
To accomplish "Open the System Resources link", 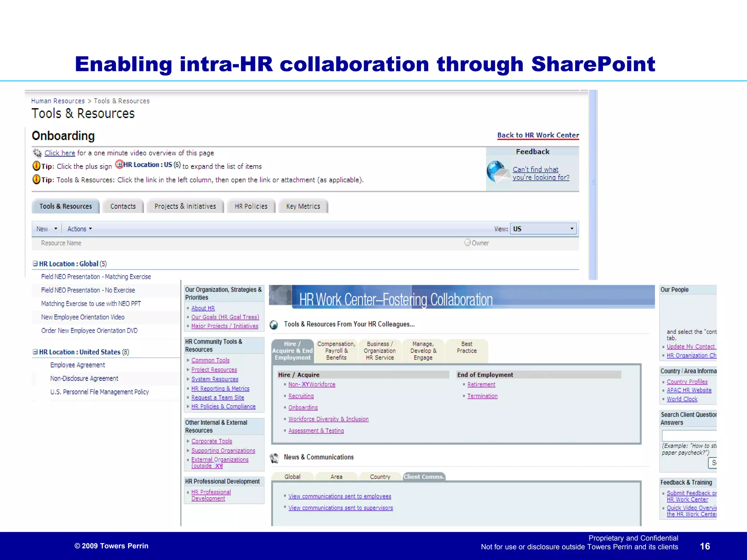I will (x=215, y=379).
